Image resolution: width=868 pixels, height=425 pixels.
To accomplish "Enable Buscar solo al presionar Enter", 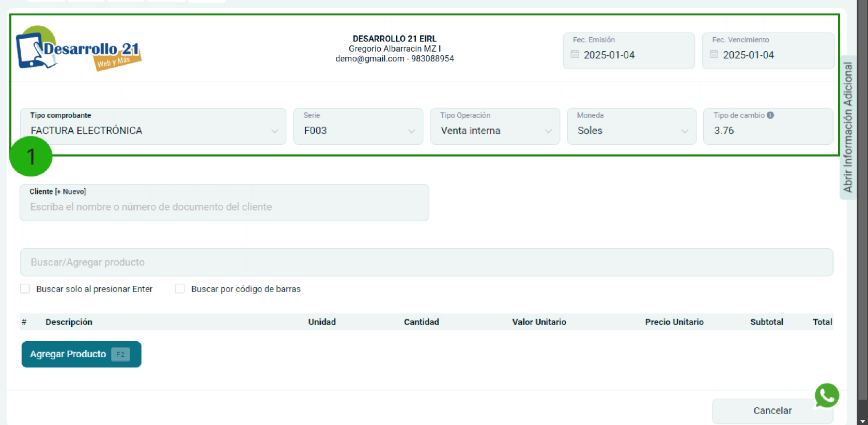I will pos(25,289).
